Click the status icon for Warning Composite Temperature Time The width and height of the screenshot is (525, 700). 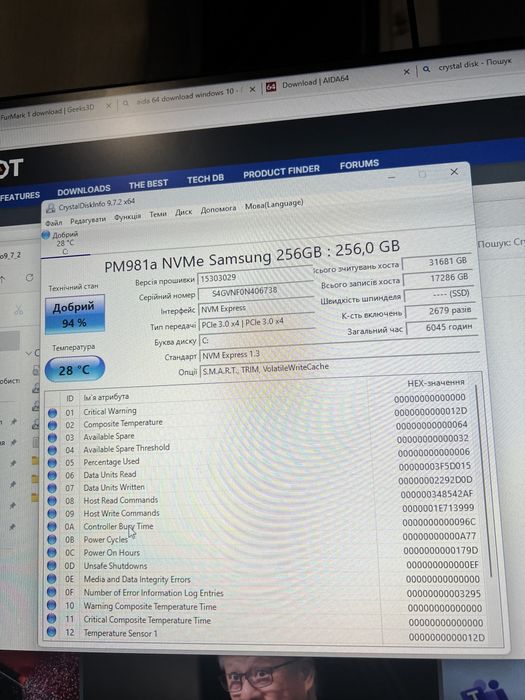pos(52,605)
